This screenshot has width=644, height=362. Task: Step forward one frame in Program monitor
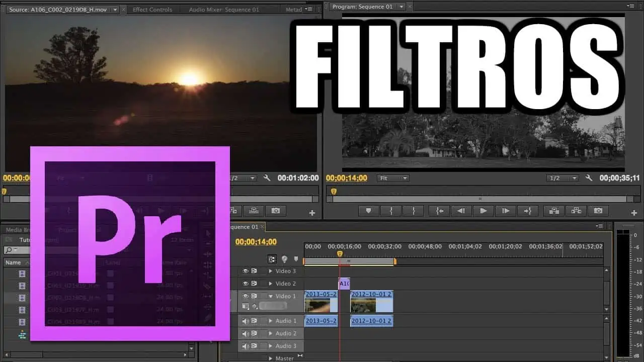click(506, 211)
